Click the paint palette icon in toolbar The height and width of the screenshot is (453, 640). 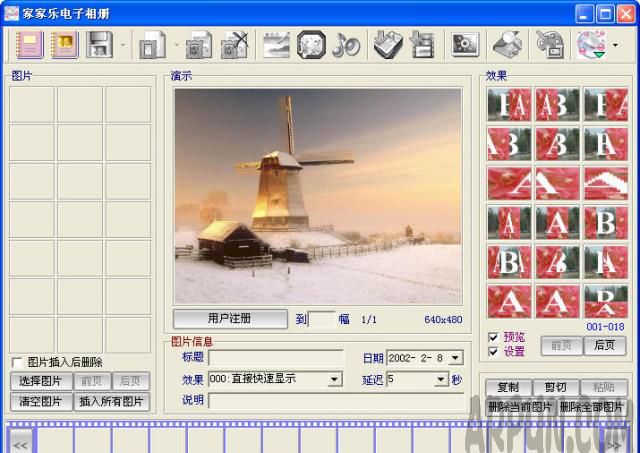[549, 45]
